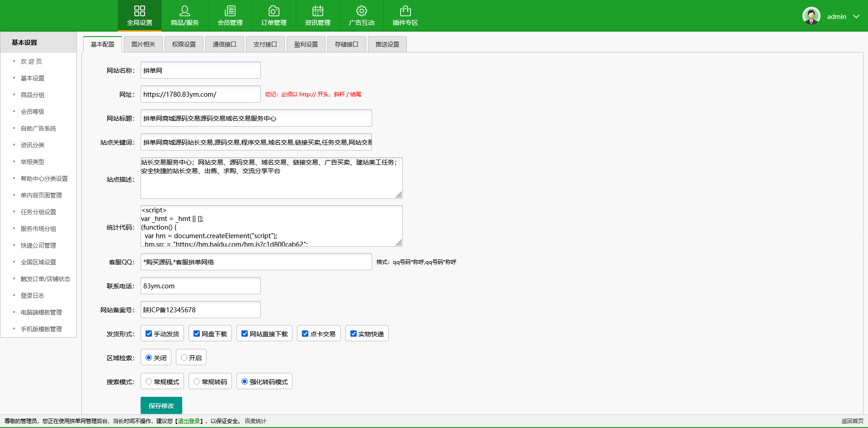Click the 网址 URL input field

coord(201,94)
